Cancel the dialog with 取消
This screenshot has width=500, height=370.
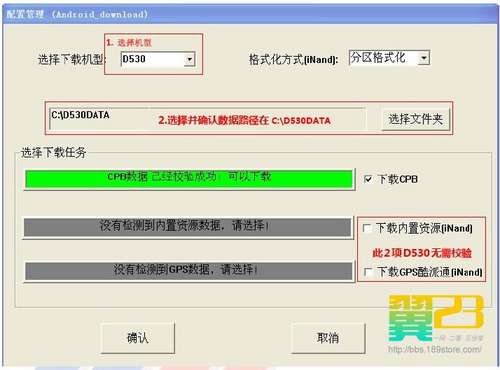tap(328, 338)
